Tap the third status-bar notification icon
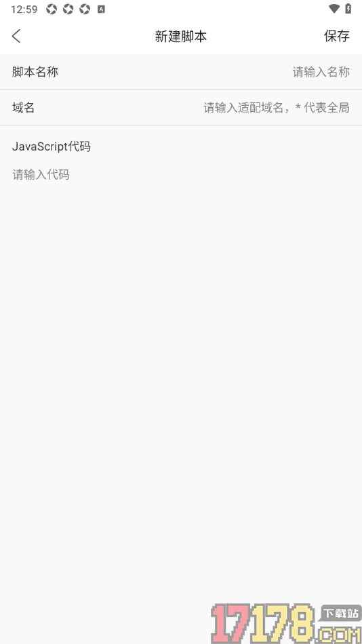 tap(85, 9)
